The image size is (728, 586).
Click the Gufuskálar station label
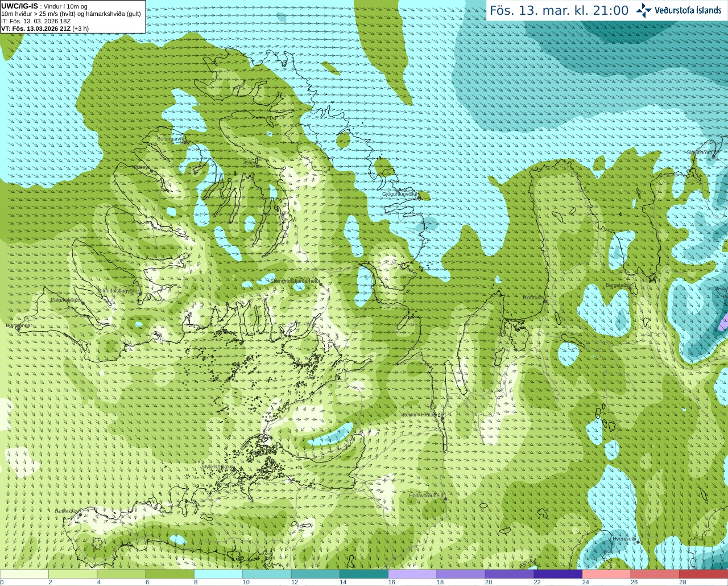pyautogui.click(x=67, y=511)
